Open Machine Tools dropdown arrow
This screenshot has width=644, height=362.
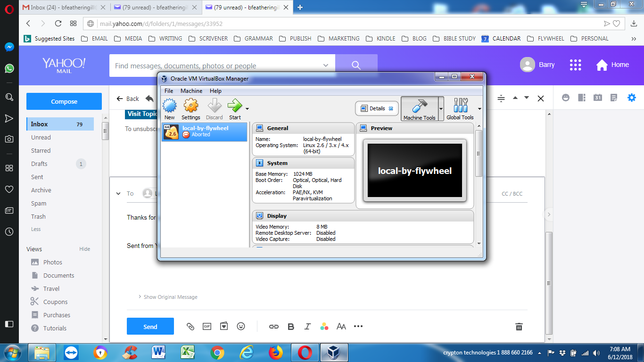coord(441,109)
